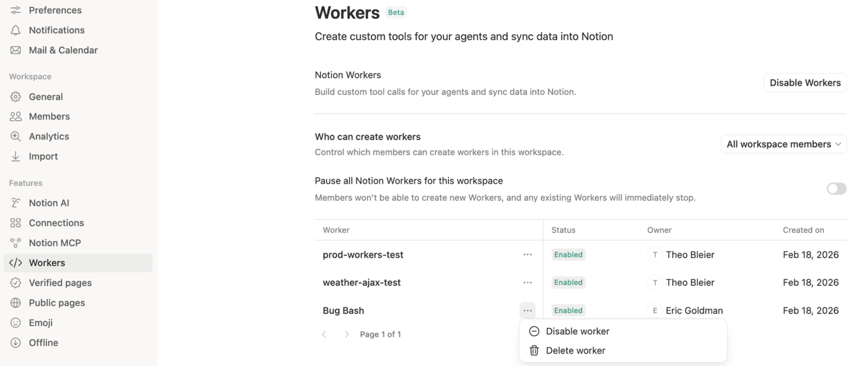
Task: Click the Status column header
Action: (x=563, y=230)
